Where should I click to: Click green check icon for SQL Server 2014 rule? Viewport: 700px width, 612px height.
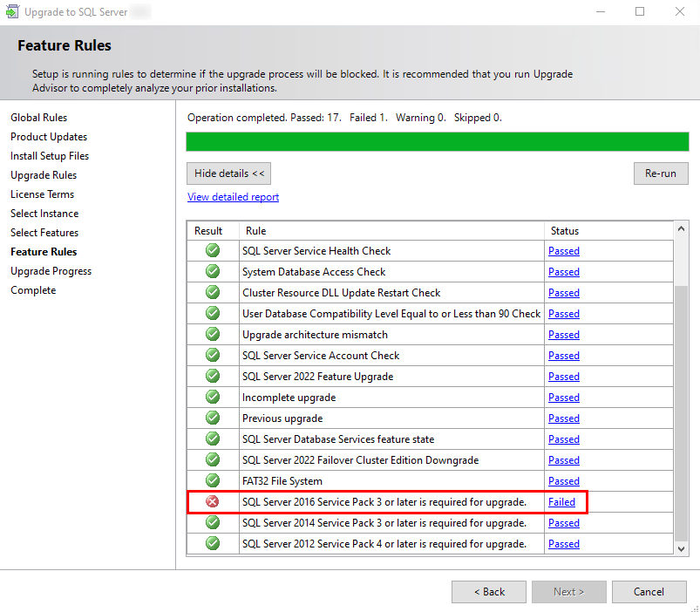(x=213, y=523)
